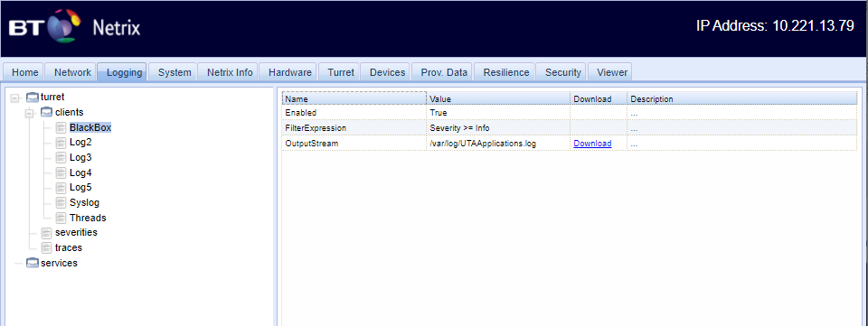Download the UTAApplications.log file

[592, 144]
